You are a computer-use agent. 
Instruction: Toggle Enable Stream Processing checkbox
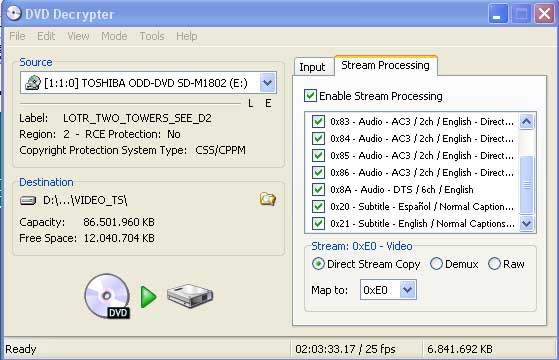[x=310, y=96]
